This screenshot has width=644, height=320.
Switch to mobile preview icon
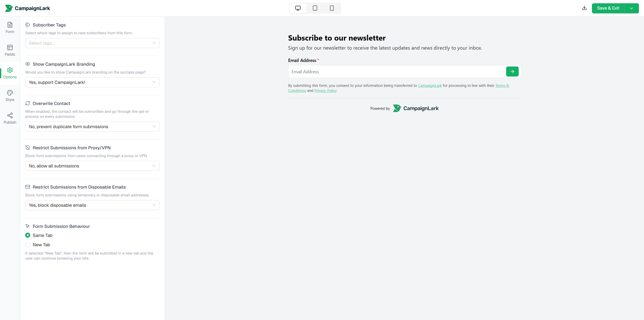click(x=332, y=8)
